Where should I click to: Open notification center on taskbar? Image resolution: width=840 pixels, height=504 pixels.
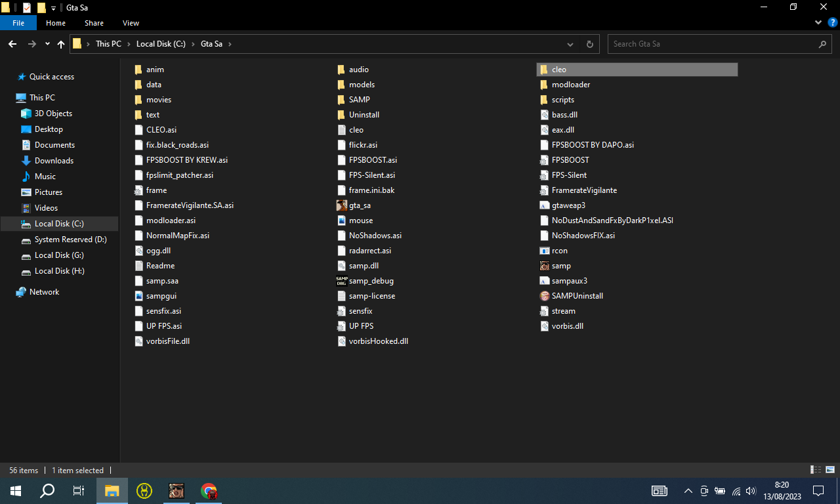818,490
